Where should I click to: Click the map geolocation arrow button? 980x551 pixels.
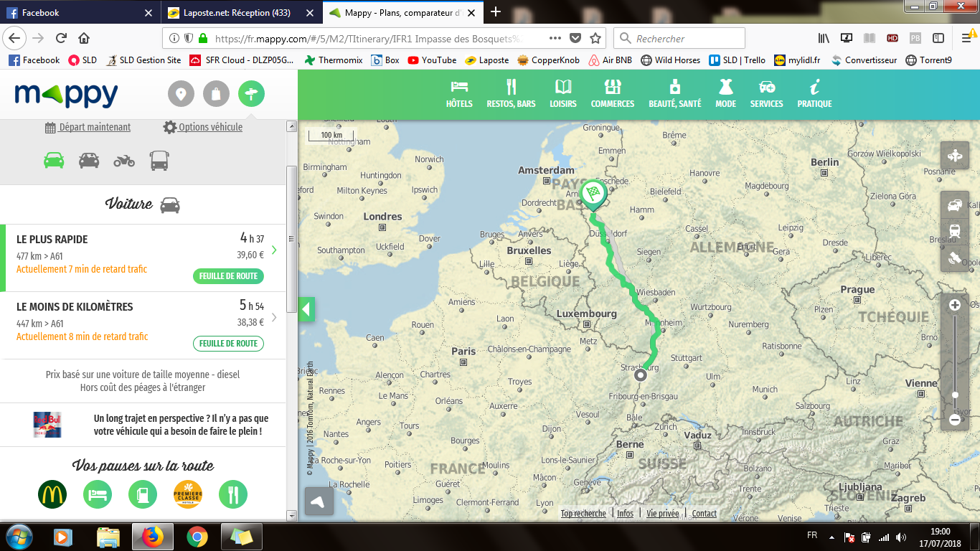click(319, 501)
